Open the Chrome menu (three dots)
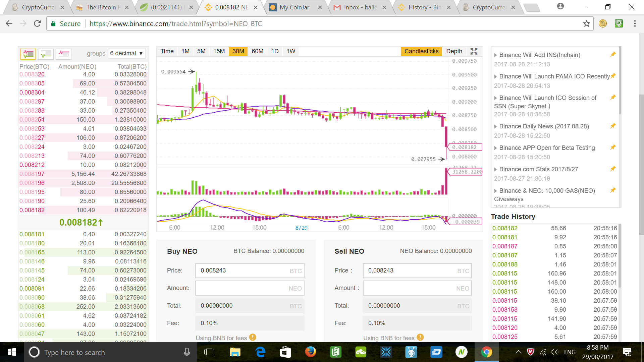The width and height of the screenshot is (644, 362). point(635,23)
